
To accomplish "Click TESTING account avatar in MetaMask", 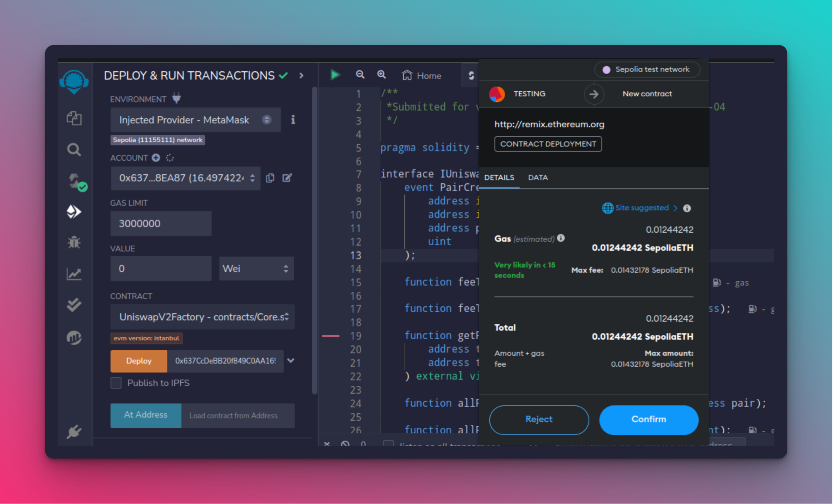I will (497, 94).
